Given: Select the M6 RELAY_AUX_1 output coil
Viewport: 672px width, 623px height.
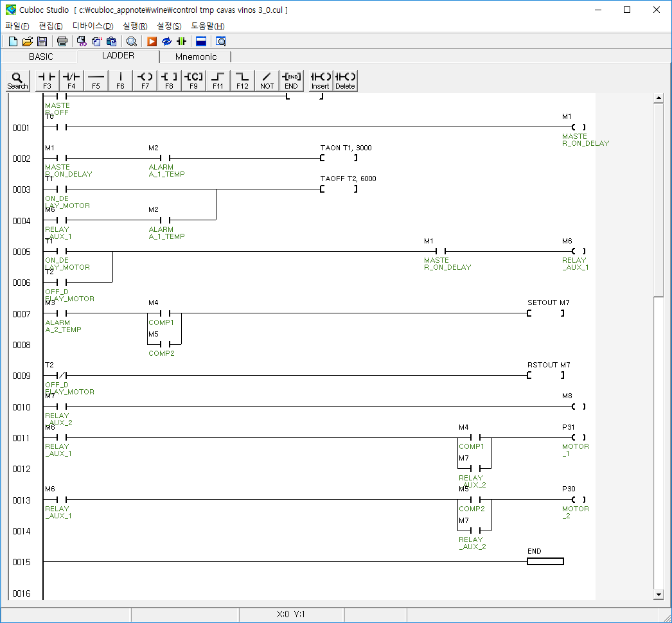Looking at the screenshot, I should [x=578, y=251].
